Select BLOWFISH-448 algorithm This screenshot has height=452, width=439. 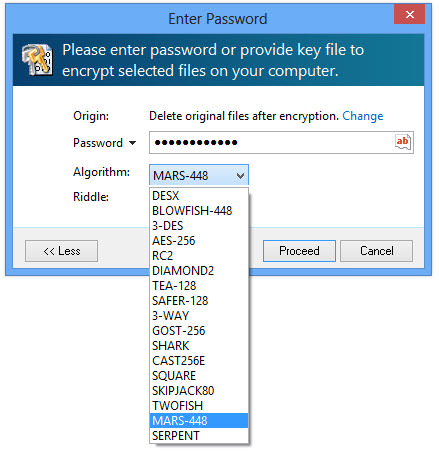tap(199, 211)
